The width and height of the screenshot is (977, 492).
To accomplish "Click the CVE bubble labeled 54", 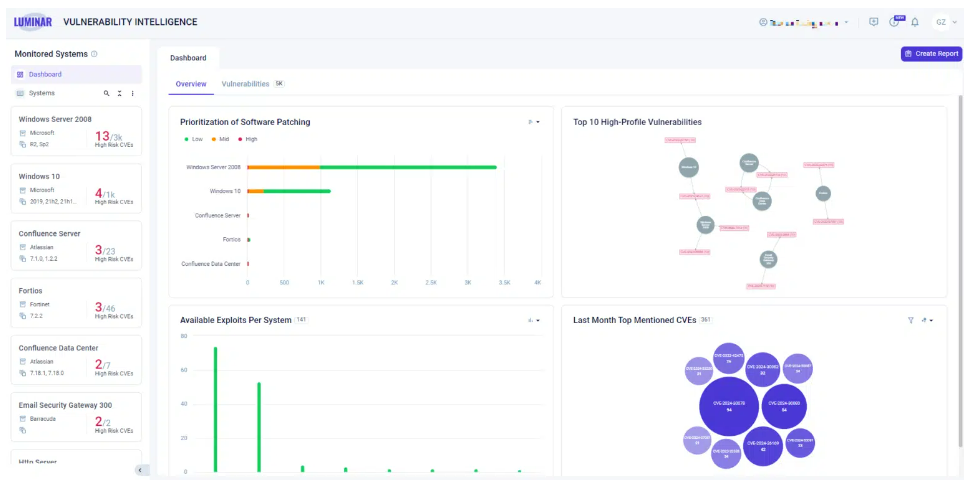I will [784, 407].
